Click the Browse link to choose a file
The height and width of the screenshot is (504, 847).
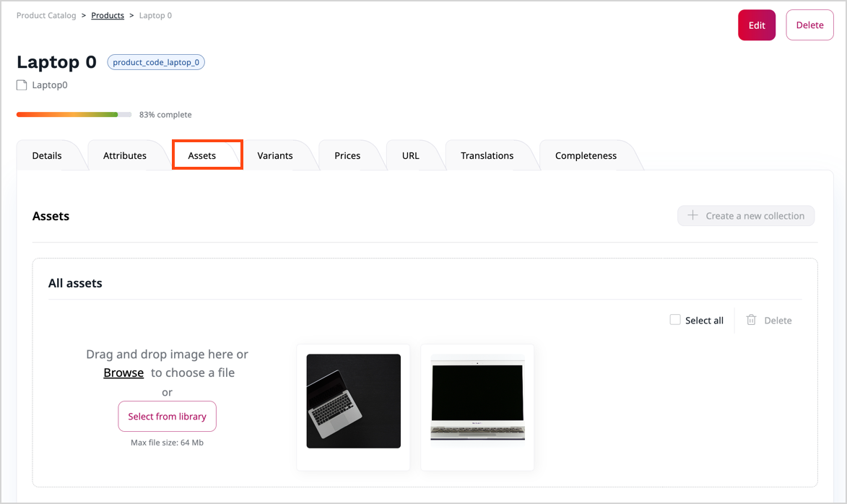[x=123, y=372]
